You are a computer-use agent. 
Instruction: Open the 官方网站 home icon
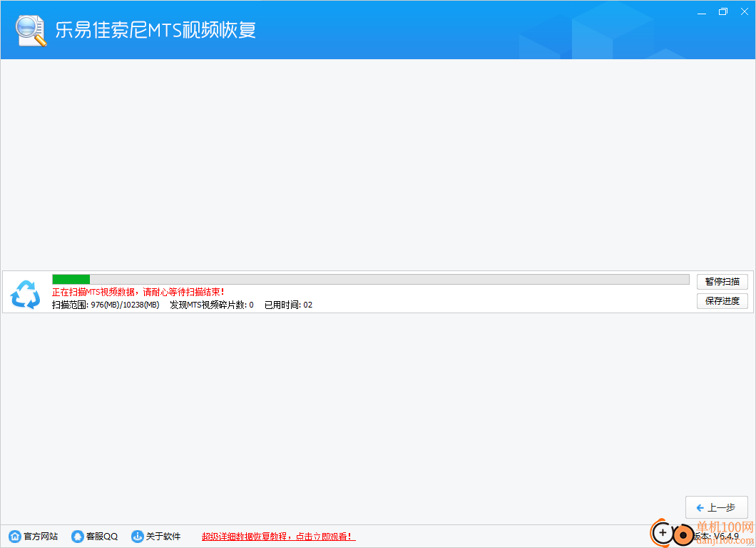(15, 536)
